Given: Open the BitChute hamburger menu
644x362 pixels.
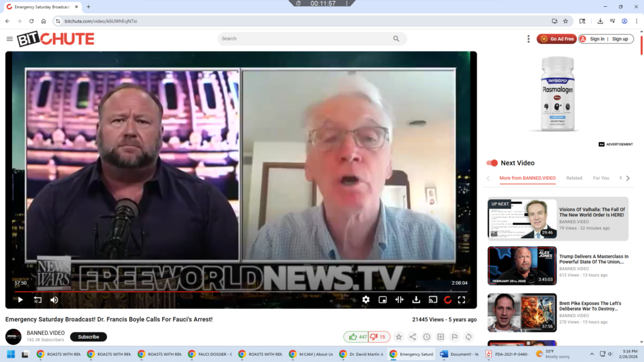Looking at the screenshot, I should 9,39.
